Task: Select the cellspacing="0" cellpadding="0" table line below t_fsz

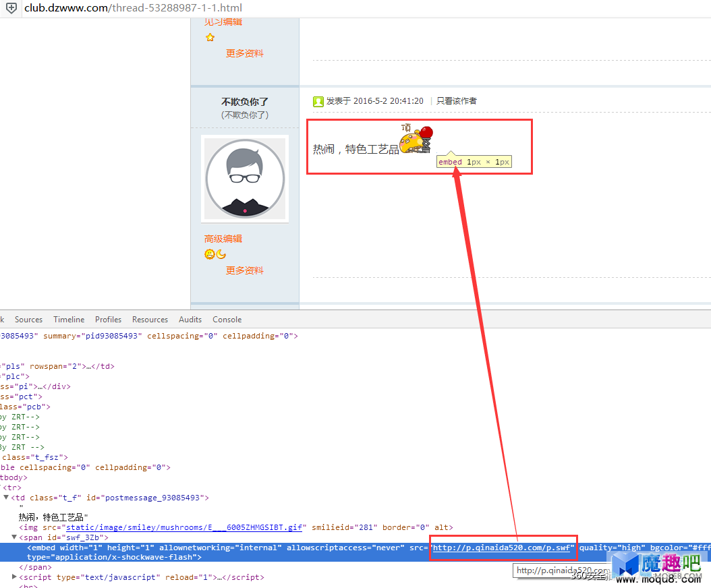Action: pos(85,467)
